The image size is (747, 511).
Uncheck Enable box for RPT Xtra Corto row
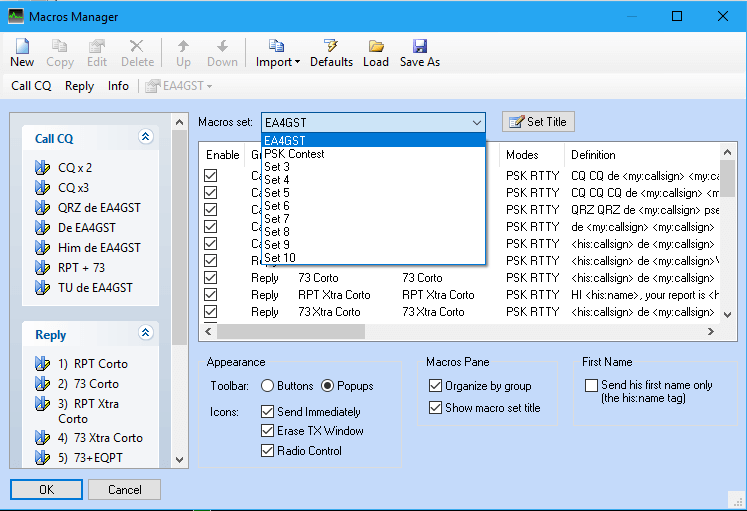point(211,295)
